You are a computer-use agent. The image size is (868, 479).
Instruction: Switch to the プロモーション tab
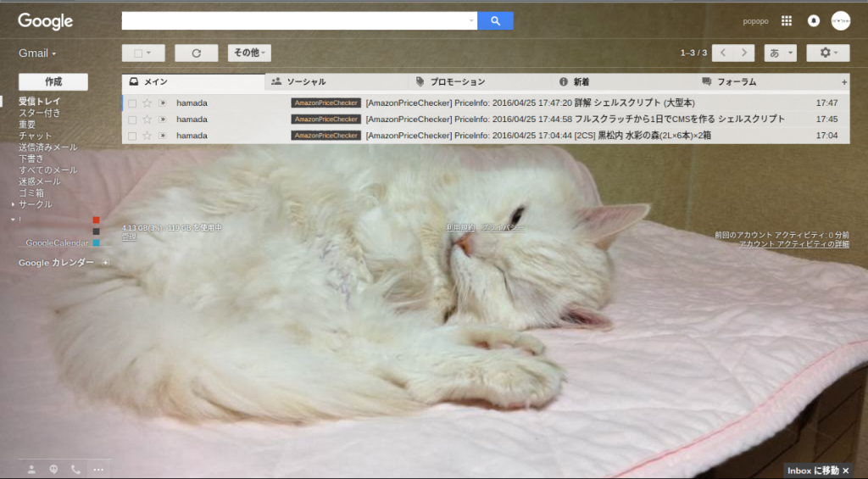point(456,82)
